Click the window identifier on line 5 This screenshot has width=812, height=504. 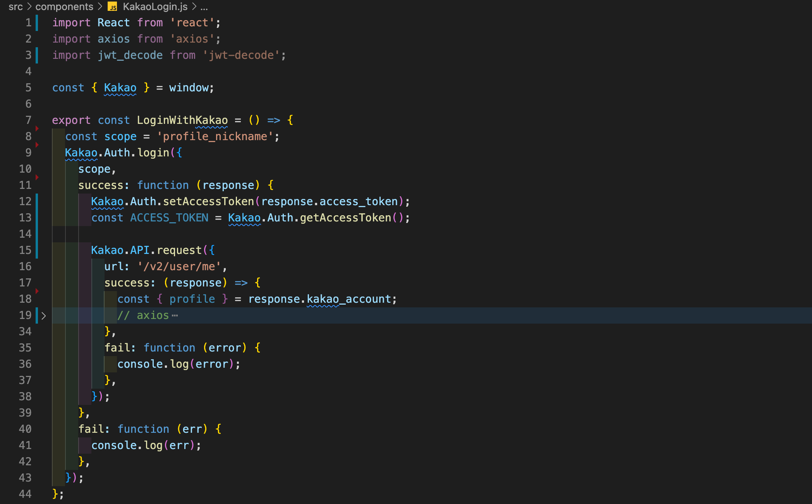[189, 88]
